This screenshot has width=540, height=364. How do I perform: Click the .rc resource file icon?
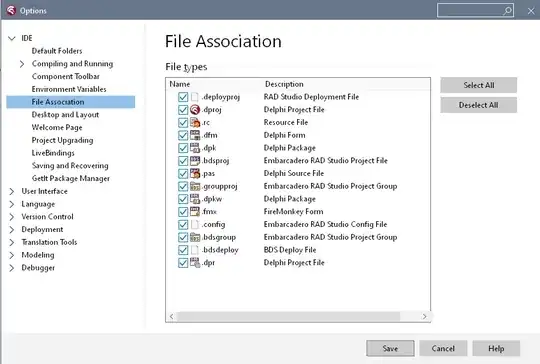(195, 122)
